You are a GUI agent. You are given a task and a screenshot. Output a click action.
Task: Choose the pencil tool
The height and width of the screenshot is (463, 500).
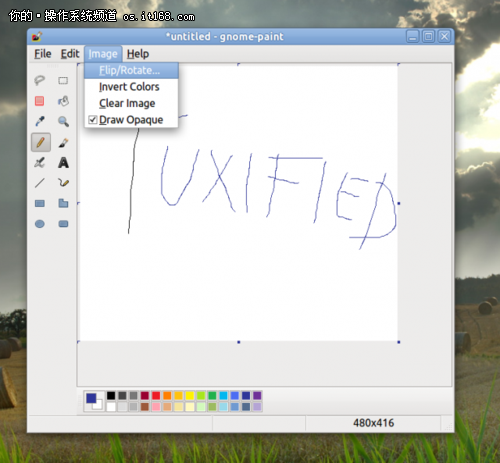[x=41, y=142]
